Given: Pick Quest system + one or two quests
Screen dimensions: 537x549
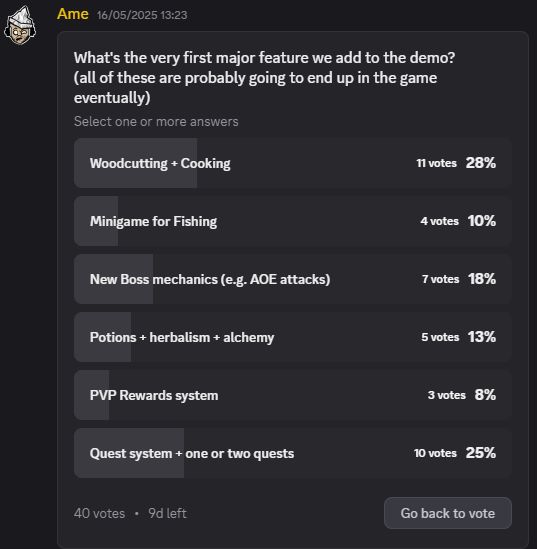Looking at the screenshot, I should (x=293, y=453).
